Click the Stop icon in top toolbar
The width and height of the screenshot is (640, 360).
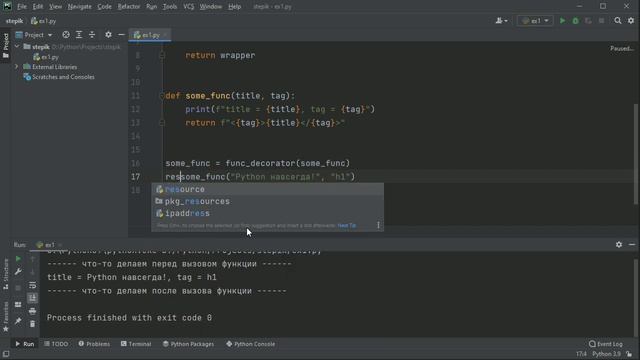pyautogui.click(x=601, y=21)
